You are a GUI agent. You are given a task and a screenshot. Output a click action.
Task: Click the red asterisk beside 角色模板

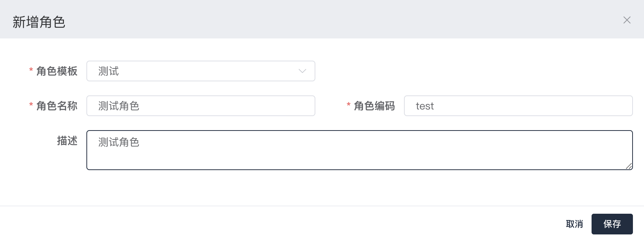31,70
